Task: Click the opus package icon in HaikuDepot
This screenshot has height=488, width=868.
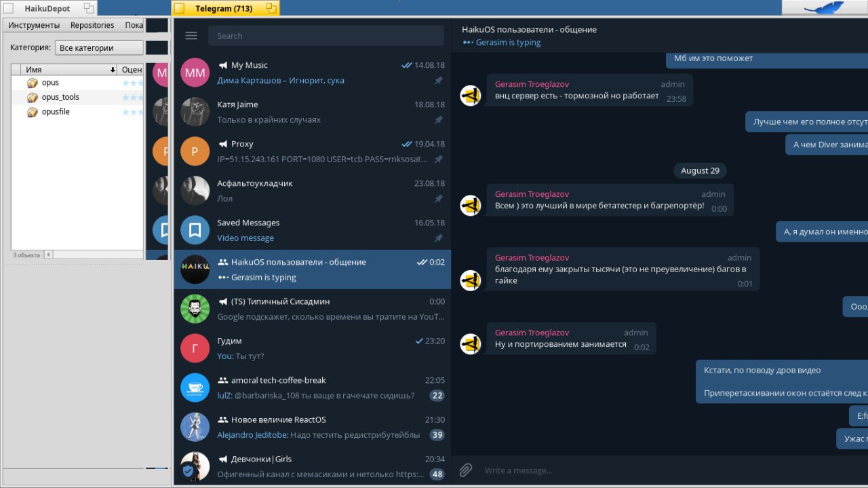Action: pos(32,83)
